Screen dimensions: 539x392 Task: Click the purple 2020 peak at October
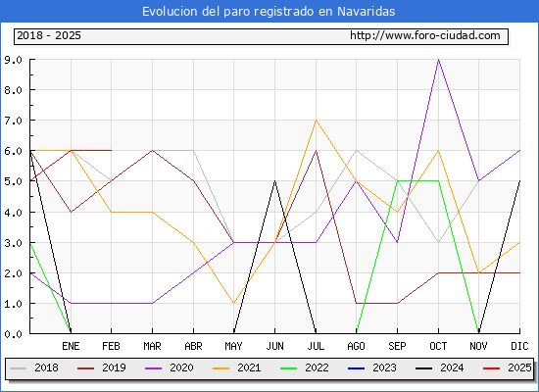click(438, 60)
